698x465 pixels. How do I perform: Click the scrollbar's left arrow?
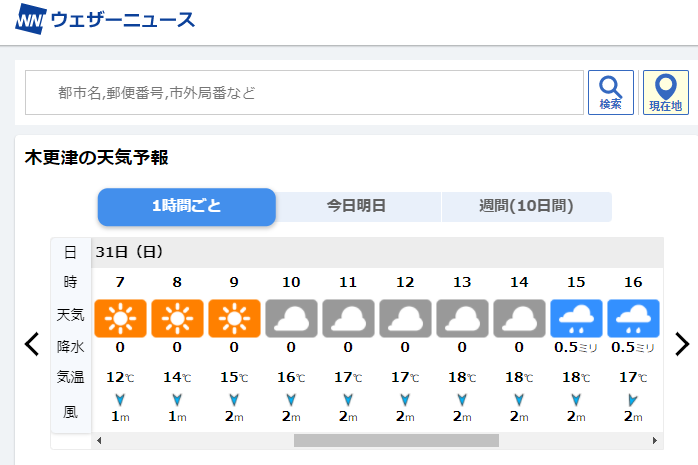click(x=99, y=441)
